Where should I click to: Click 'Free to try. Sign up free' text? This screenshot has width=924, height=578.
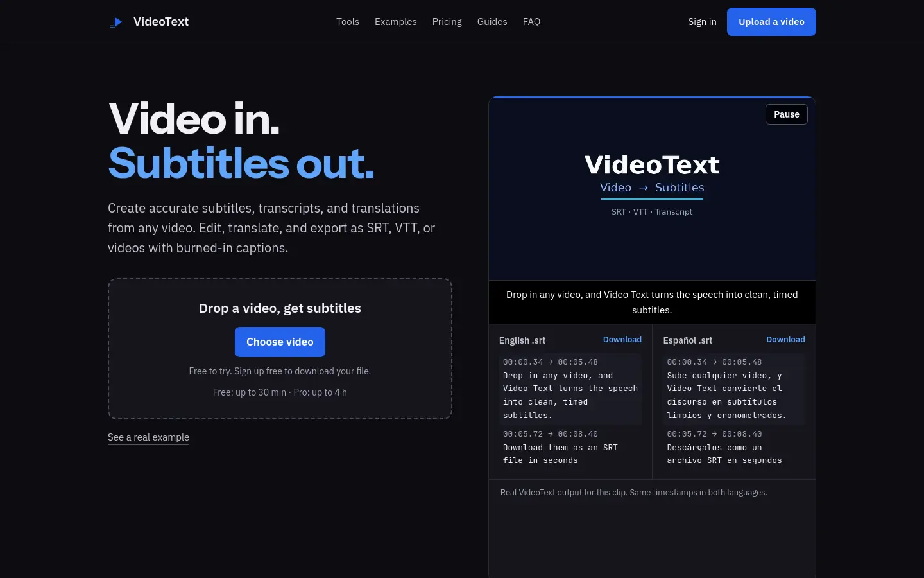(280, 371)
